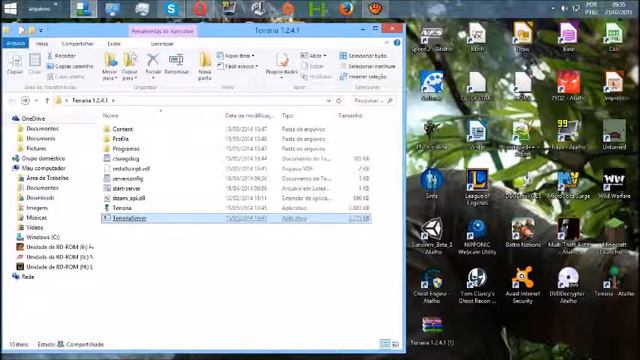
Task: Select Meu computador in the navigation pane
Action: [x=43, y=168]
